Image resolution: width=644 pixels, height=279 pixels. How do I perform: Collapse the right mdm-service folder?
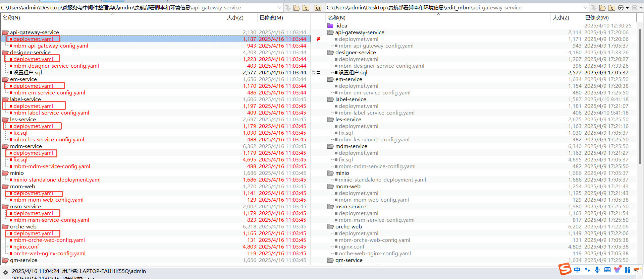click(x=331, y=146)
